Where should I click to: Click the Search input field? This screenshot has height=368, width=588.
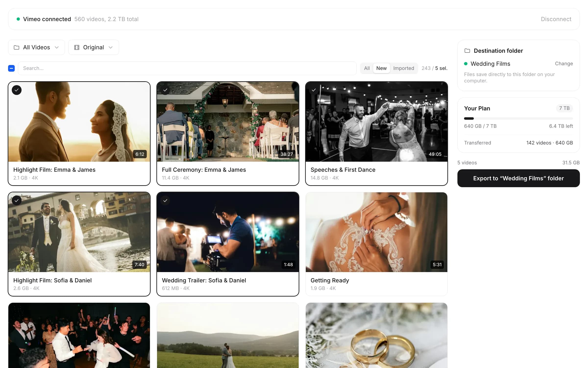pos(187,68)
